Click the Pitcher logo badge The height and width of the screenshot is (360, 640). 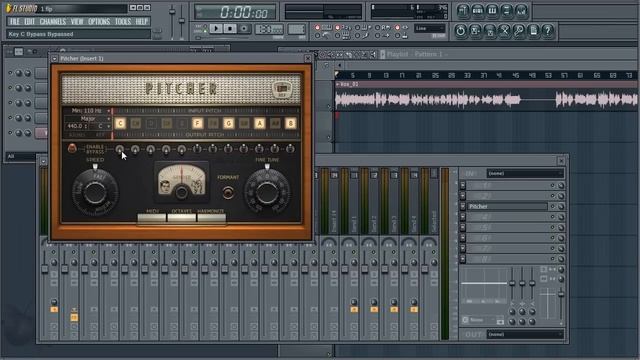(x=282, y=89)
